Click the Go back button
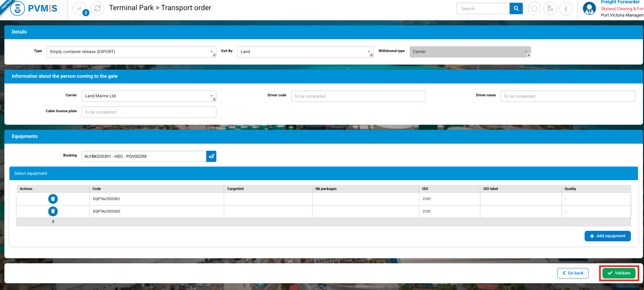 [x=573, y=273]
